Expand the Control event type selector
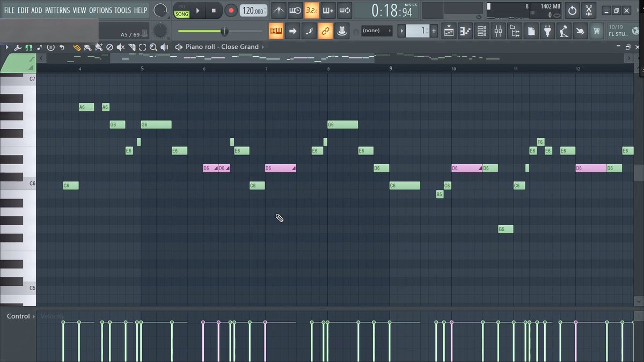The image size is (644, 362). point(21,316)
